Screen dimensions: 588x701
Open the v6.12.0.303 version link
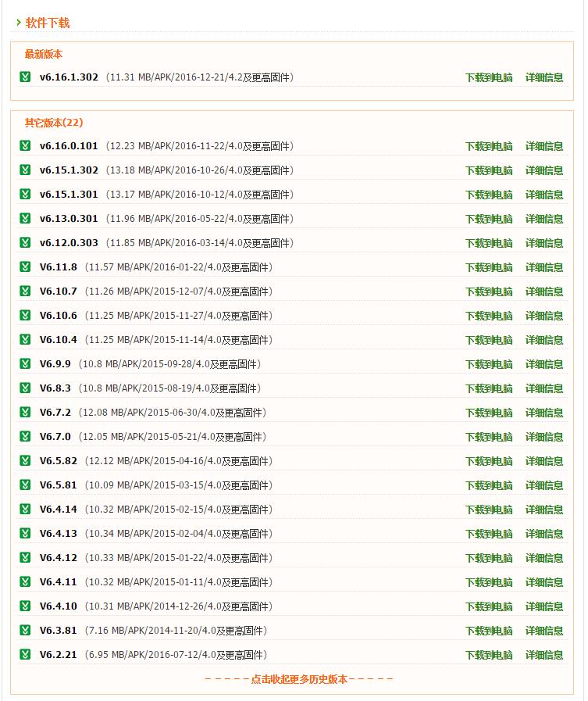pyautogui.click(x=69, y=243)
